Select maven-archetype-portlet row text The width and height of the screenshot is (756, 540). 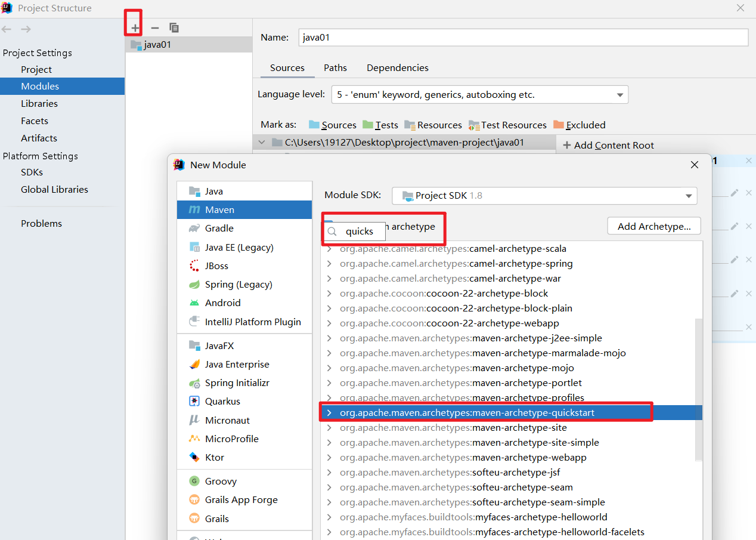(x=461, y=383)
